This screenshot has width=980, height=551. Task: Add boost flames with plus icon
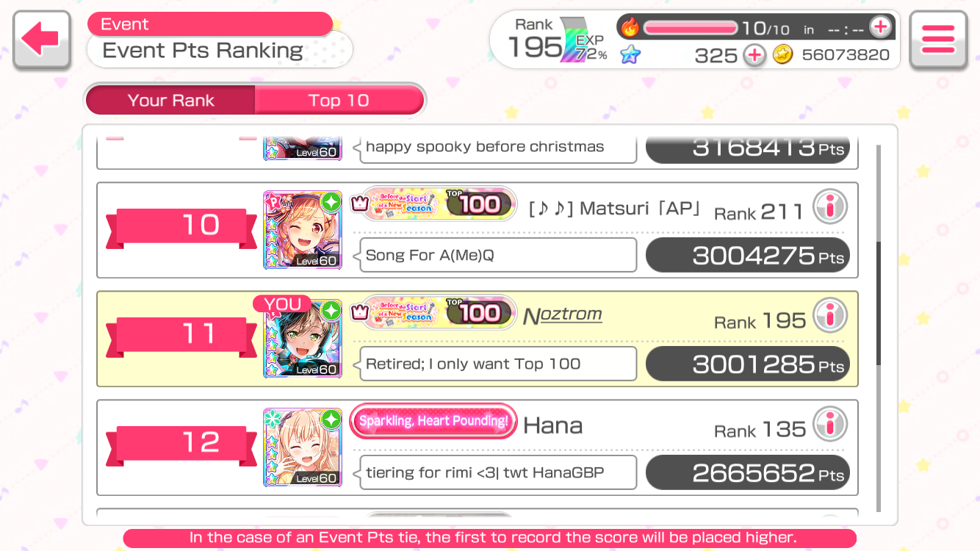(880, 28)
